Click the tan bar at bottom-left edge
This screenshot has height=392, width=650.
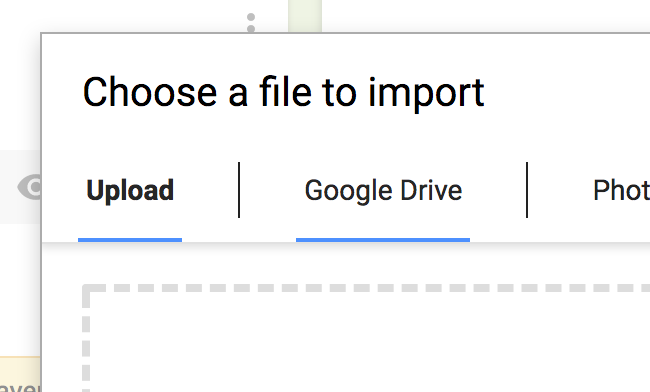click(x=20, y=374)
